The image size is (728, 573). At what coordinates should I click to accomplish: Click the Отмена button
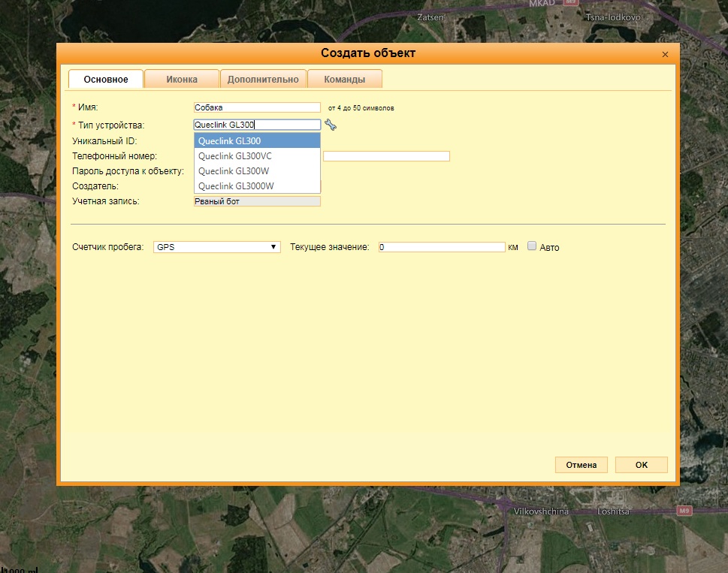(x=581, y=465)
